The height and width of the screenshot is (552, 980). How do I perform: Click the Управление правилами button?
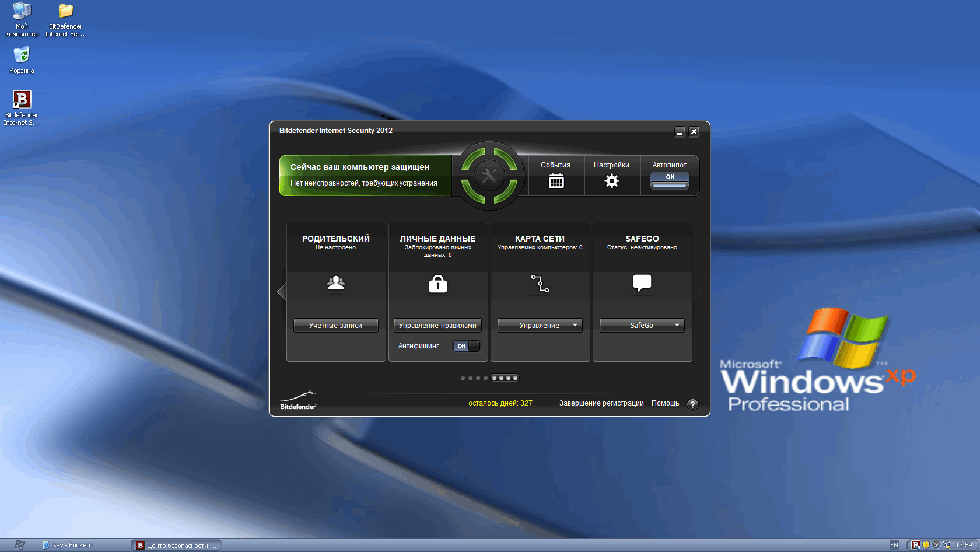pos(438,325)
